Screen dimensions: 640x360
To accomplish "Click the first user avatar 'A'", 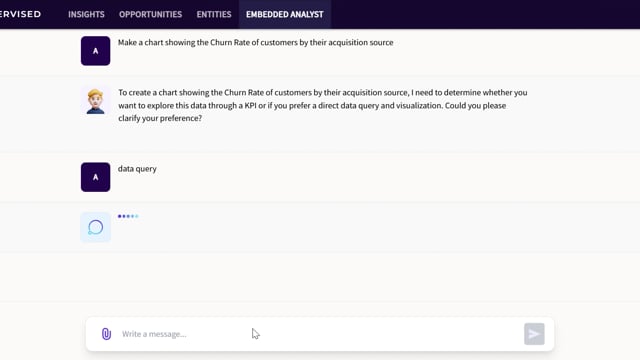I will [96, 51].
